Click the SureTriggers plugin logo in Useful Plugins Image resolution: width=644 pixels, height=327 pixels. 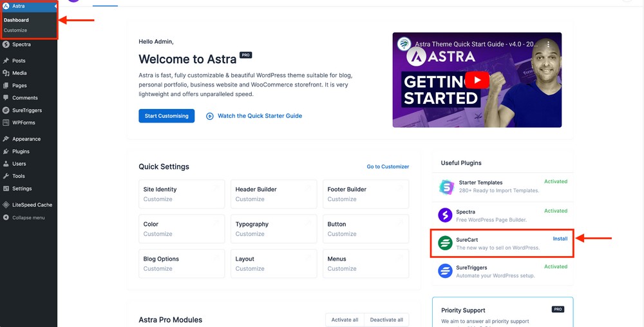[x=445, y=271]
